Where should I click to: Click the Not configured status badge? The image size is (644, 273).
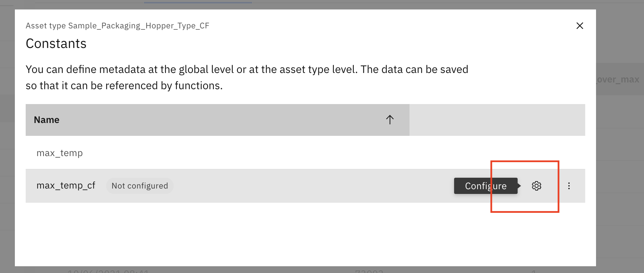coord(140,186)
